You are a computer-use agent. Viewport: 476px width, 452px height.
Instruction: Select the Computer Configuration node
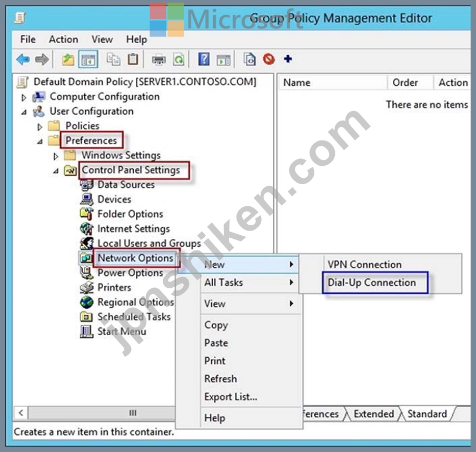point(105,96)
